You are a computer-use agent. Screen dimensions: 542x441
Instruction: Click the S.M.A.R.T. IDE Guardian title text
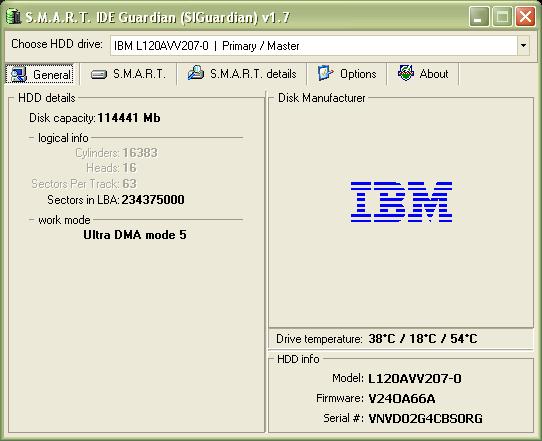[158, 17]
